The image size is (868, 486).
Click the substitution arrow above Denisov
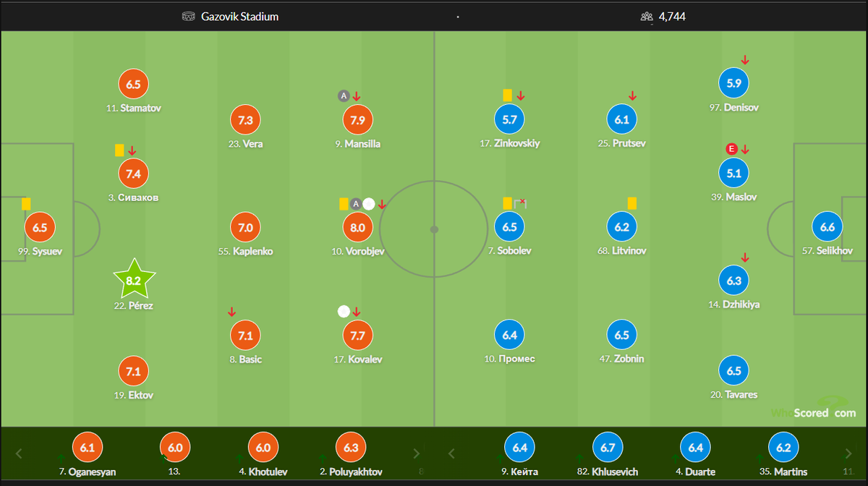click(x=745, y=61)
